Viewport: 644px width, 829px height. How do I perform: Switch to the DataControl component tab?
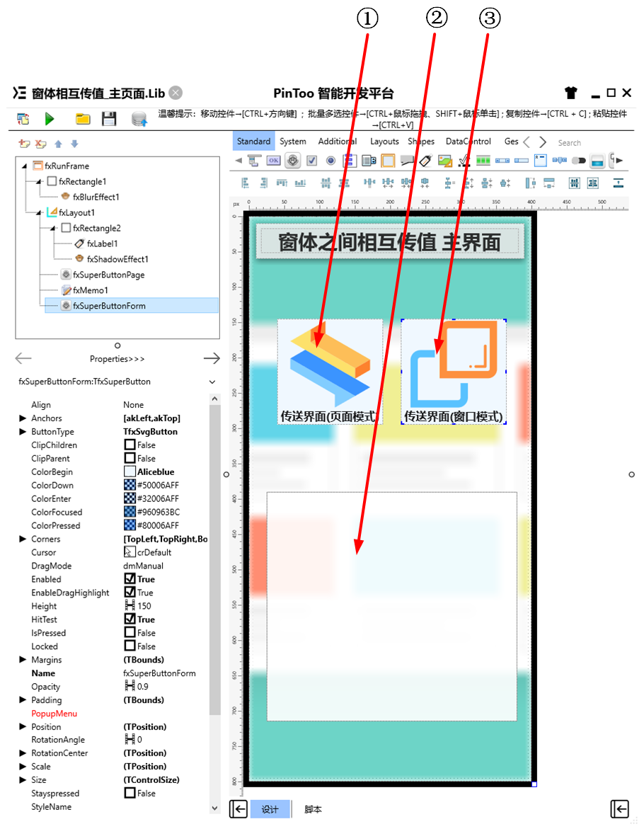point(468,141)
